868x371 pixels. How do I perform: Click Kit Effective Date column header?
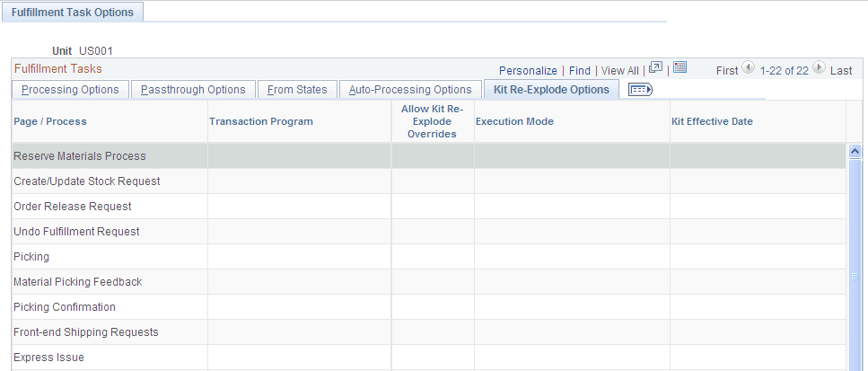[x=712, y=122]
